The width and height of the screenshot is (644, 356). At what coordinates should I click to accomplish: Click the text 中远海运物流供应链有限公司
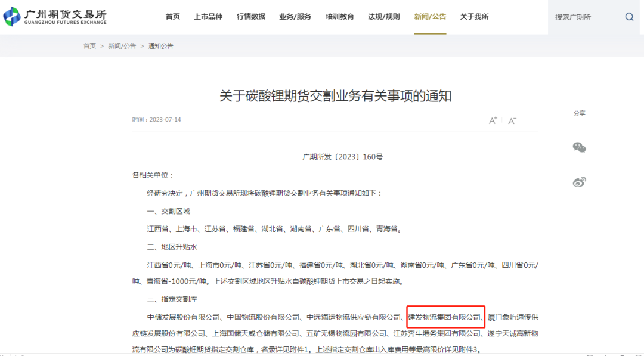(x=354, y=317)
